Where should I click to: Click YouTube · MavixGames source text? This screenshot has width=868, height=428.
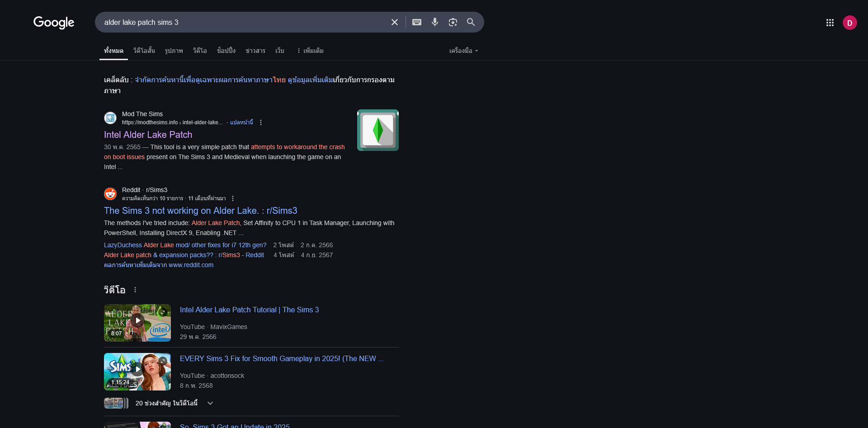[213, 327]
